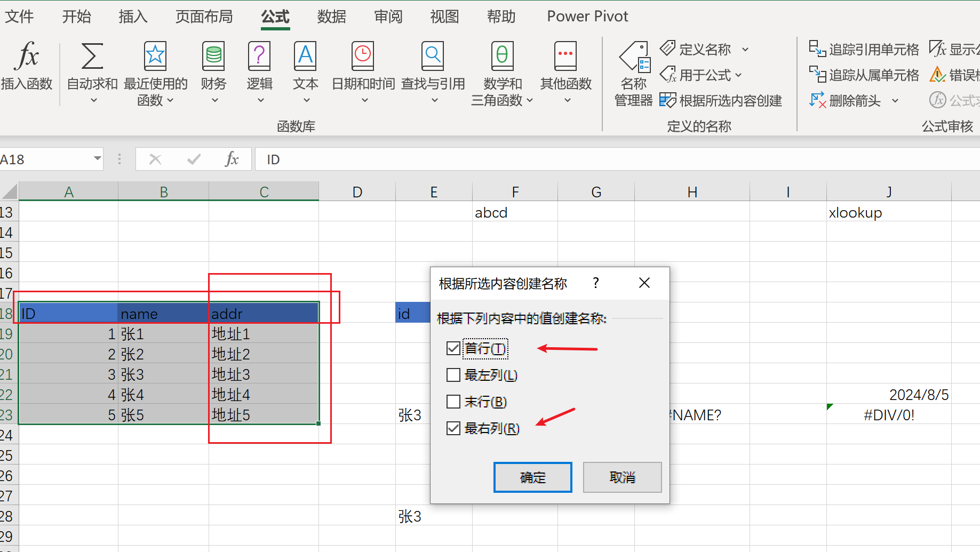Click Trace Dependents (追踪从属单元格)
The width and height of the screenshot is (980, 552).
click(864, 75)
